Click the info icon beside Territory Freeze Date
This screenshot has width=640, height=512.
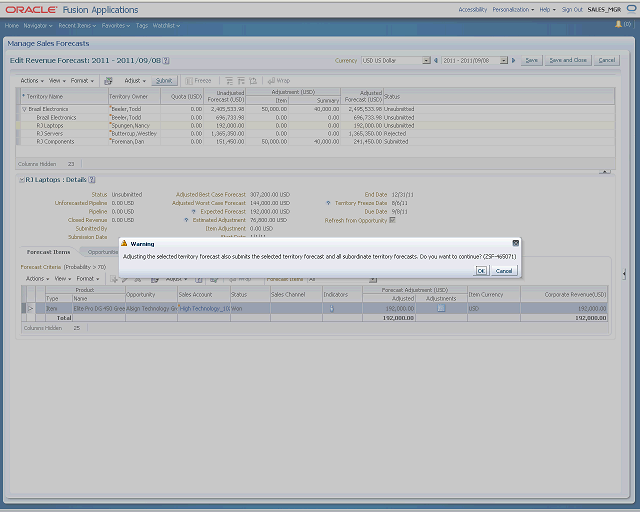tap(328, 203)
